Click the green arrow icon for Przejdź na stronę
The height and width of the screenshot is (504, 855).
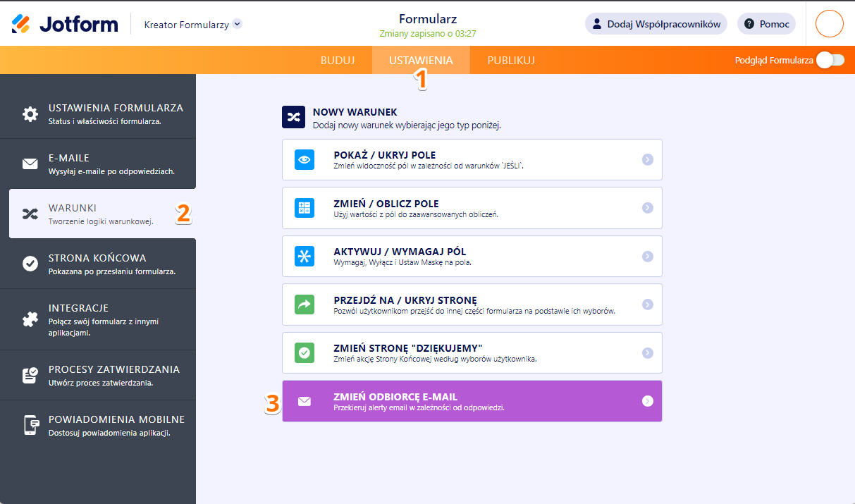[x=305, y=305]
